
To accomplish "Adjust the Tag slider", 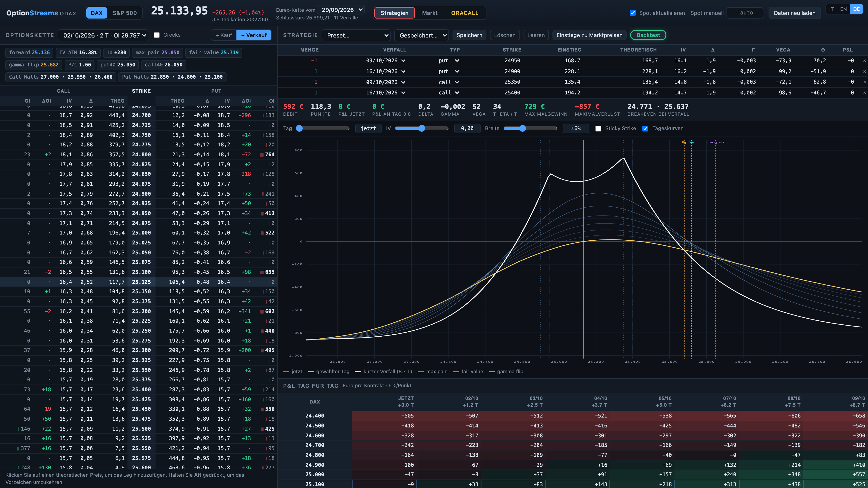I will click(x=323, y=128).
